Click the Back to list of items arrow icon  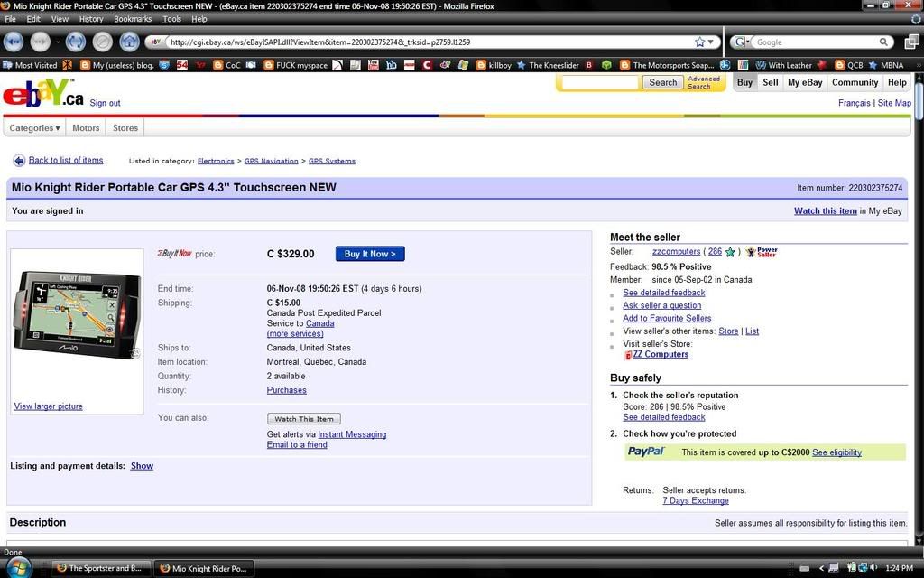(19, 161)
